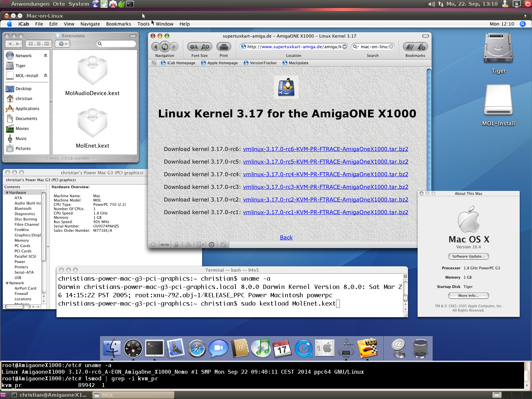Open the Bookmarks menu in menu bar
The image size is (532, 399).
[118, 24]
